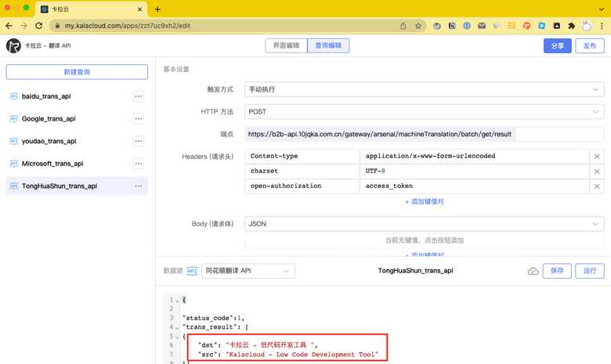Open the 触发方式 dropdown
The image size is (611, 364).
point(425,89)
